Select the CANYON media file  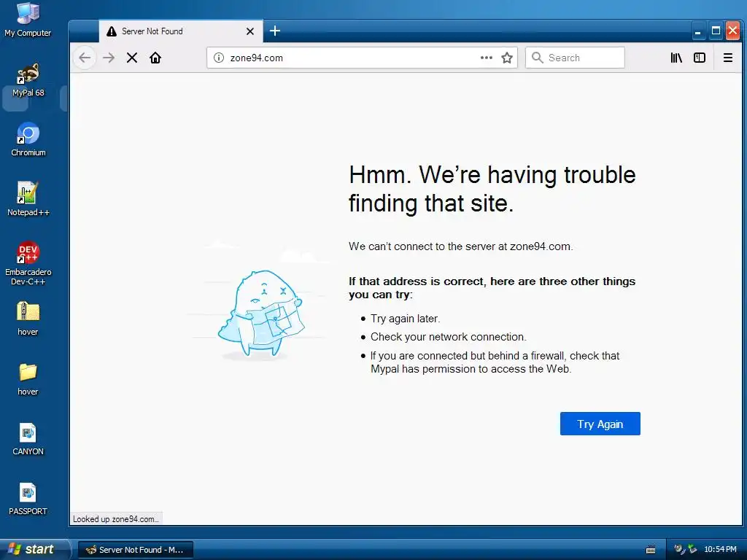28,439
